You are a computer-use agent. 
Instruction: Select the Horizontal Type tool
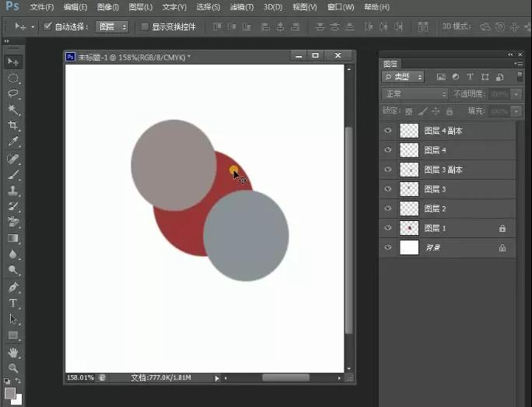[x=13, y=303]
